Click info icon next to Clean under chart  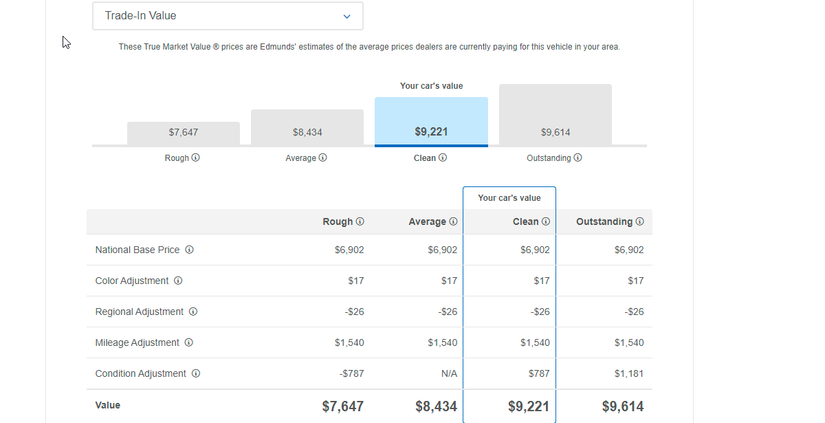pyautogui.click(x=442, y=158)
